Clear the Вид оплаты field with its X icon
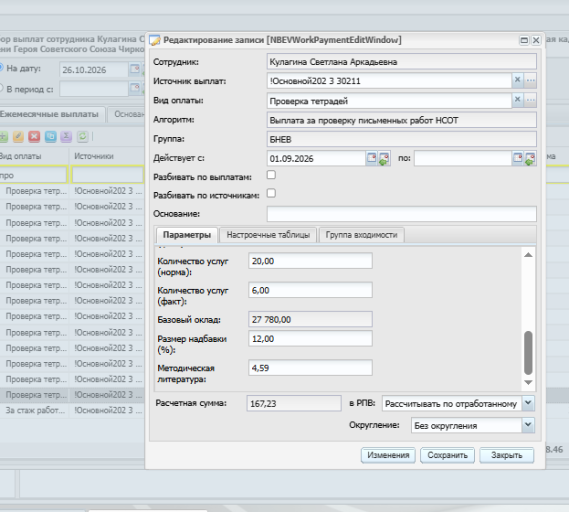569x512 pixels. click(517, 100)
